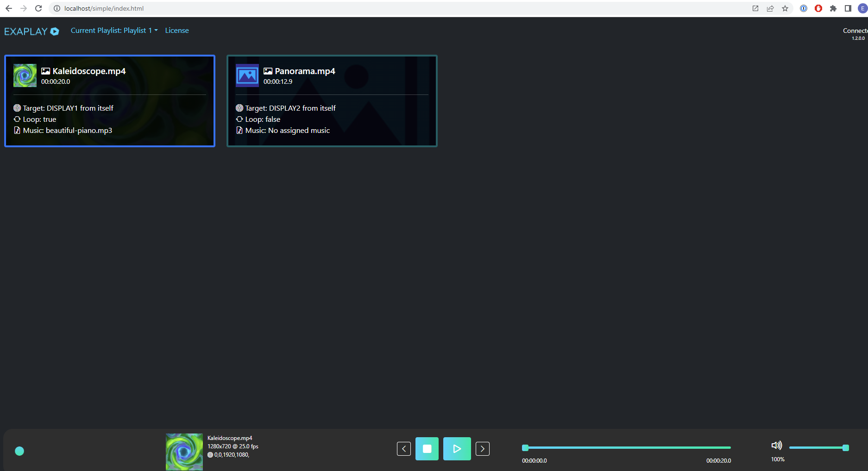Select the Kaleidoscope.mp4 playlist card
This screenshot has height=471, width=868.
click(110, 101)
